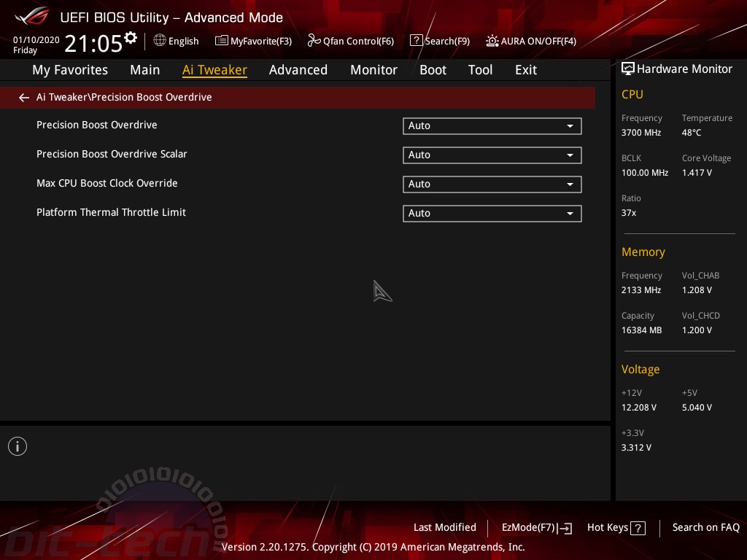Open the Tool tab

point(480,70)
